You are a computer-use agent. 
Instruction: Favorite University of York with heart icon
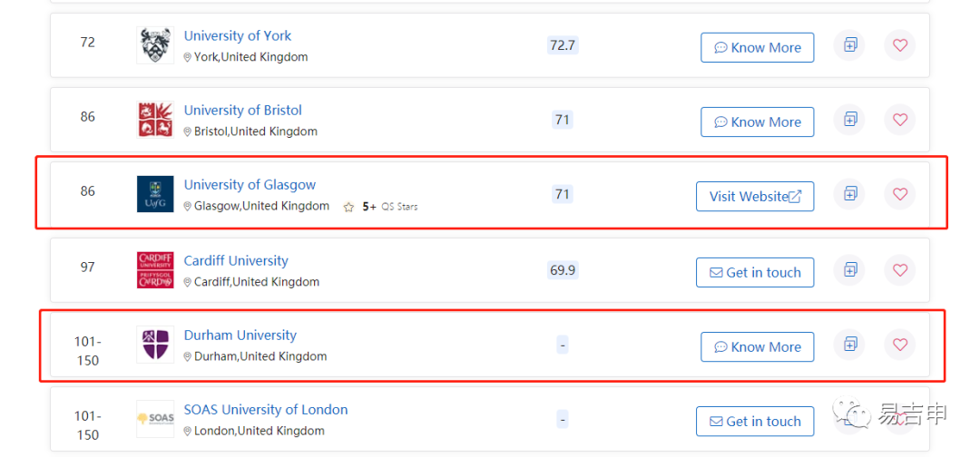(x=900, y=45)
